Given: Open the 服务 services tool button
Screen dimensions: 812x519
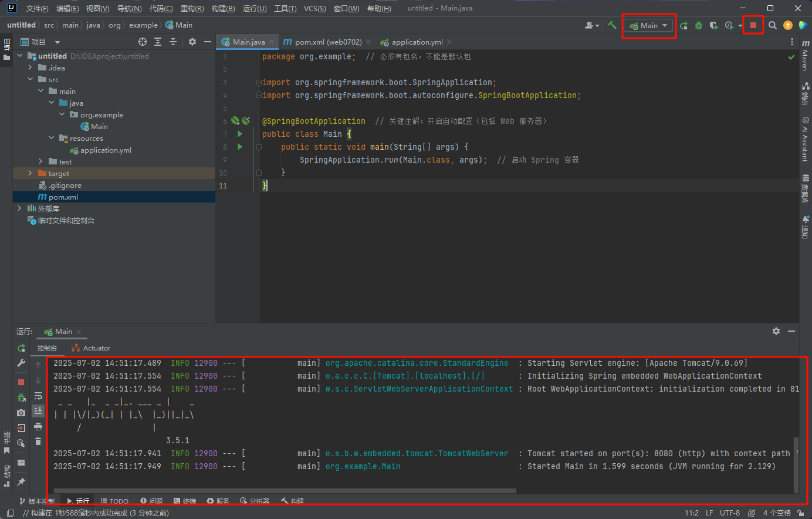Looking at the screenshot, I should [x=218, y=501].
